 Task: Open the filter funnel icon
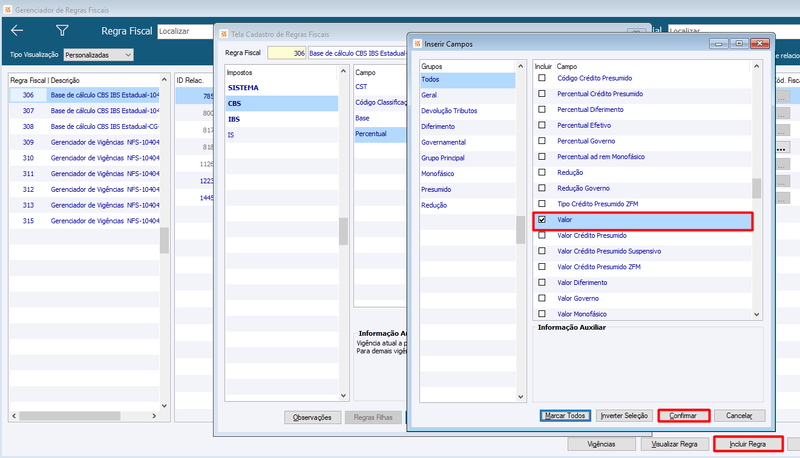pos(62,31)
